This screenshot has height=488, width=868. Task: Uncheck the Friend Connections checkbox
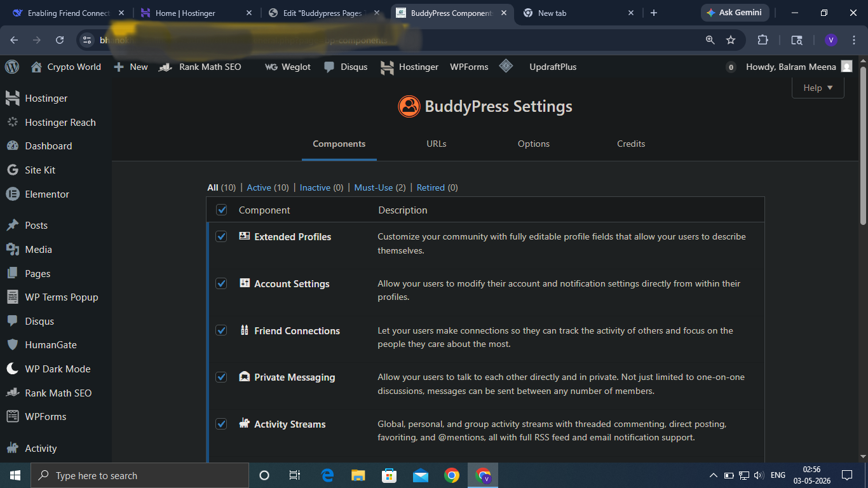pos(221,330)
